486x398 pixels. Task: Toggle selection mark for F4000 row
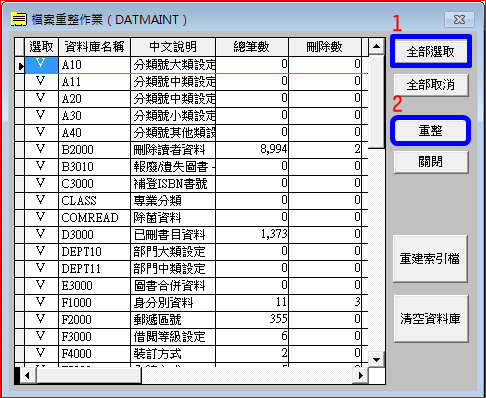[x=41, y=354]
